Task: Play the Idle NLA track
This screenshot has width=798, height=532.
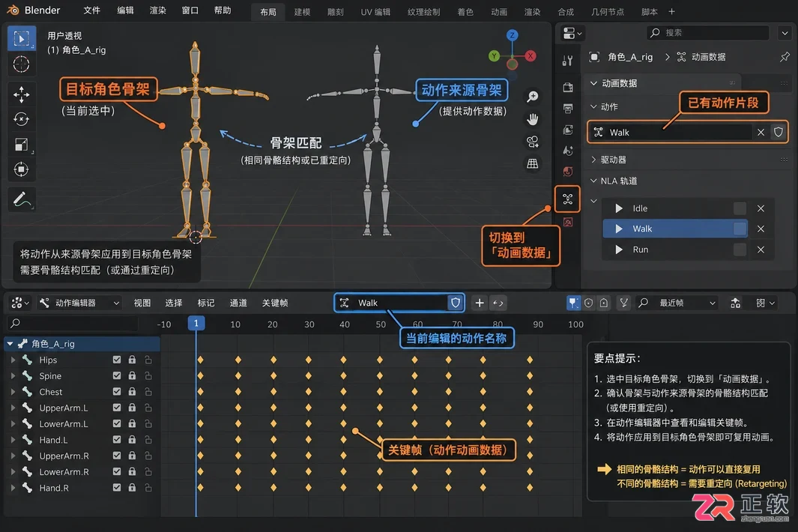Action: click(x=618, y=208)
